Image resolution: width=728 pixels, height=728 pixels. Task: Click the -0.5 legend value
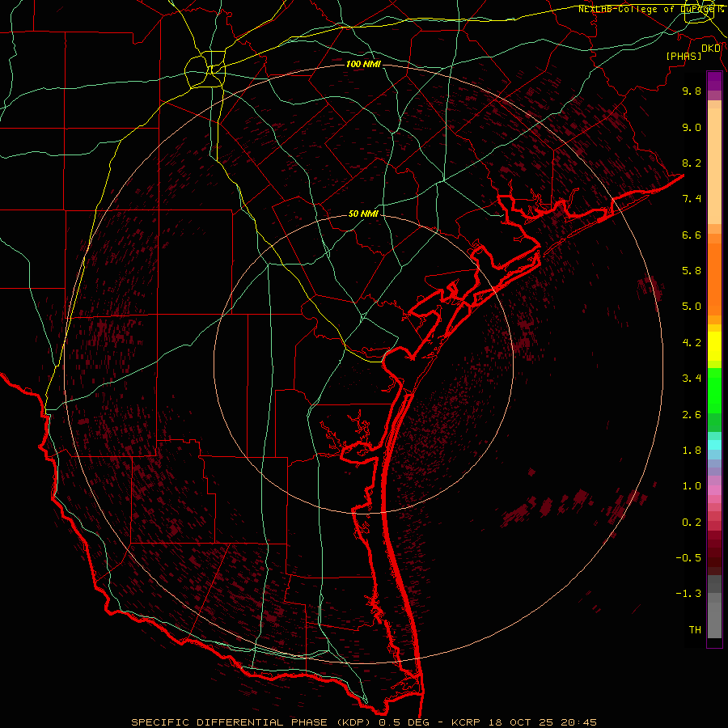pos(688,558)
